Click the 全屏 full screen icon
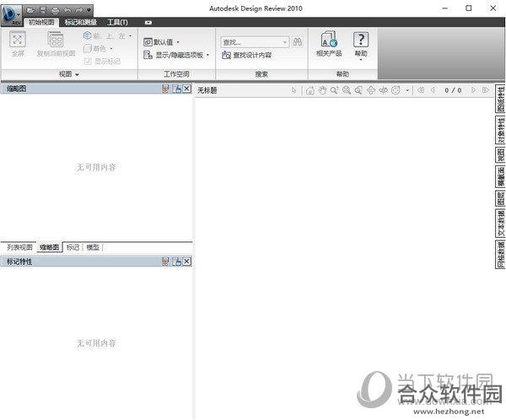 coord(18,44)
